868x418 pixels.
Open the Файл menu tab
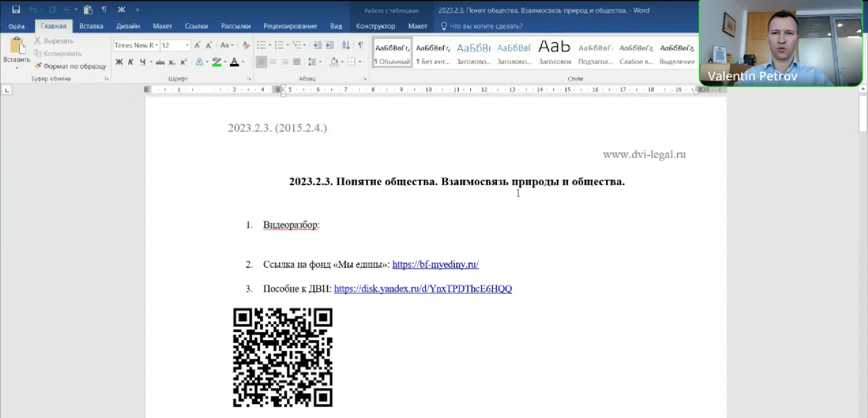click(16, 26)
